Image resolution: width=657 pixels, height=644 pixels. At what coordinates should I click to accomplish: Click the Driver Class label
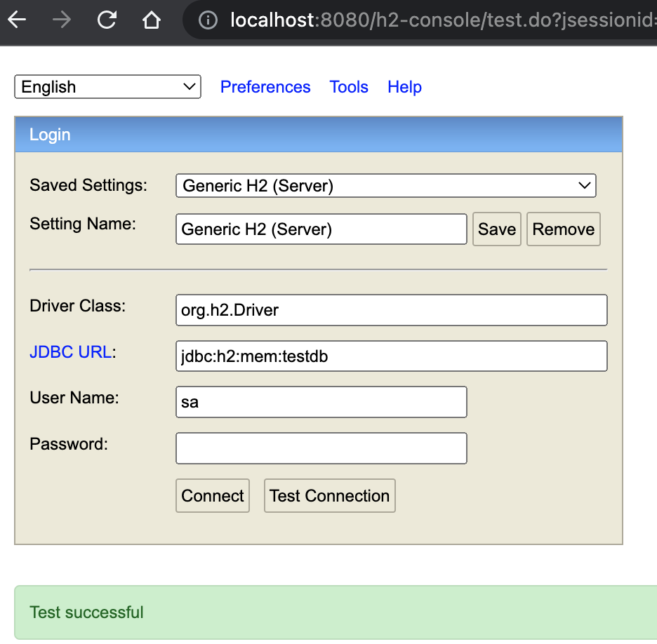click(77, 306)
